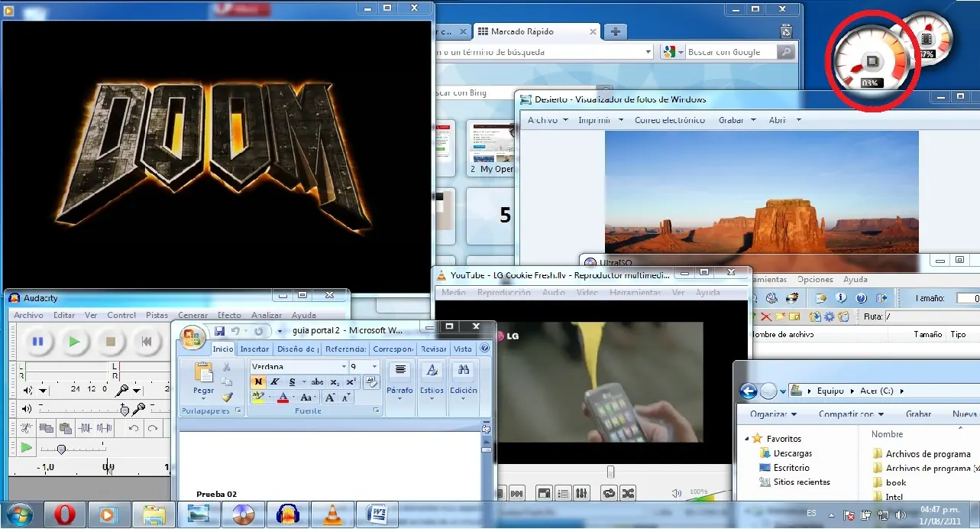
Task: Toggle Italic (K) in Word
Action: click(x=275, y=381)
